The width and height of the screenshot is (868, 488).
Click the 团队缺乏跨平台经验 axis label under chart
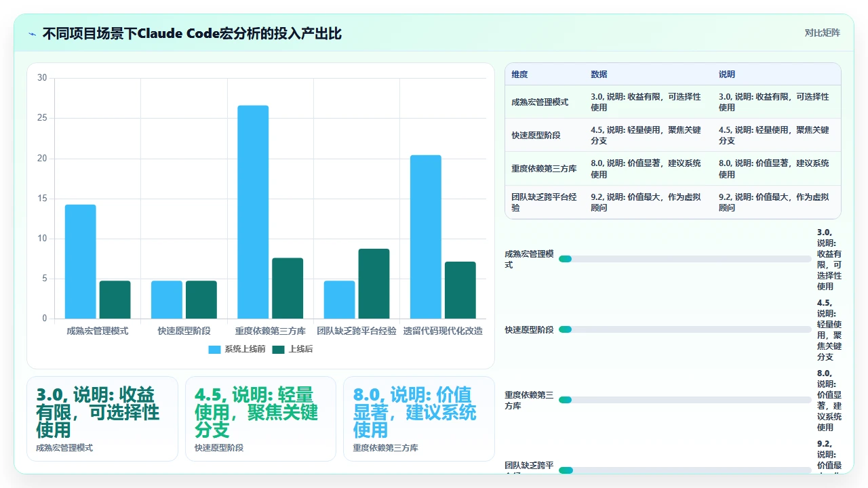[357, 331]
